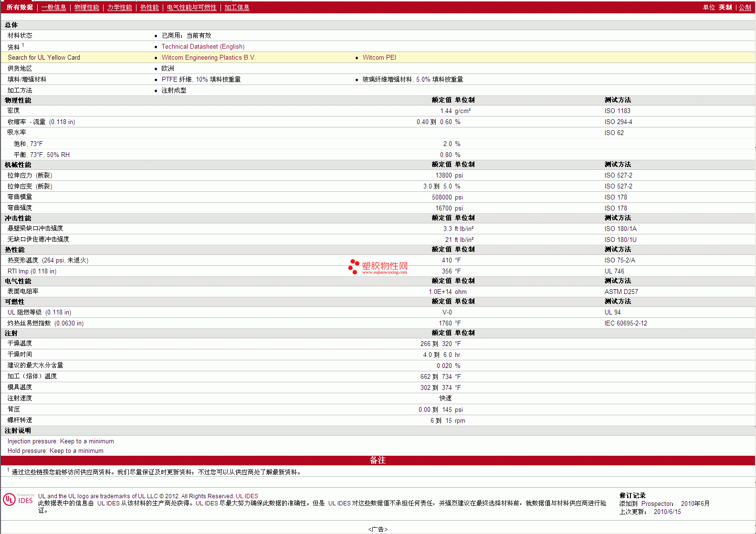Open the 电气性能与可燃性 tab

click(191, 7)
